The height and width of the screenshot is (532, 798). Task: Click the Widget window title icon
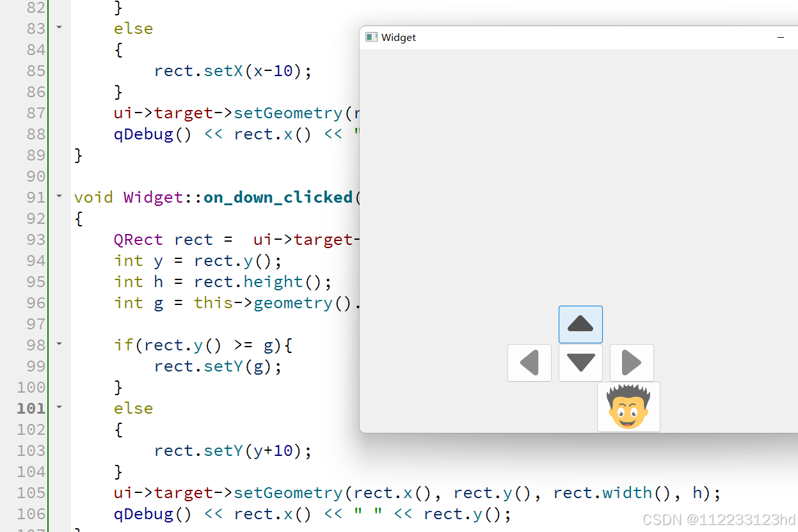[x=371, y=37]
